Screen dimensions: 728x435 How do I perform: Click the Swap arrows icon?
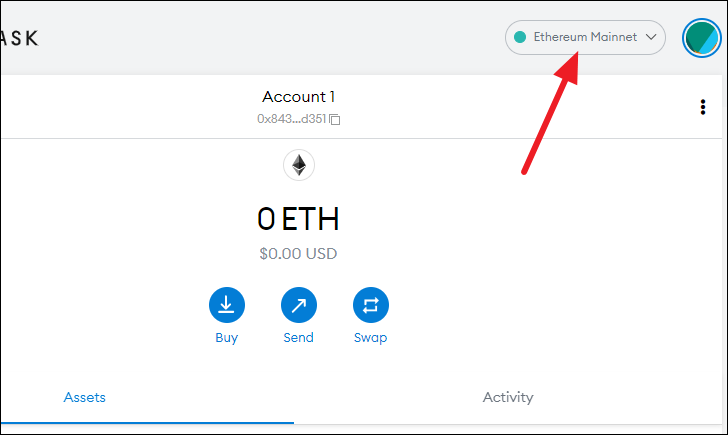coord(370,305)
